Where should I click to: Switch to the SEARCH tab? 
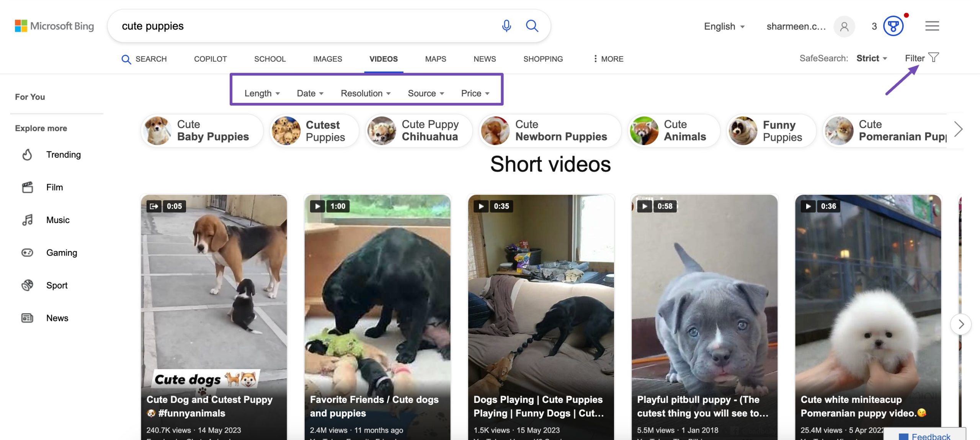pos(144,59)
